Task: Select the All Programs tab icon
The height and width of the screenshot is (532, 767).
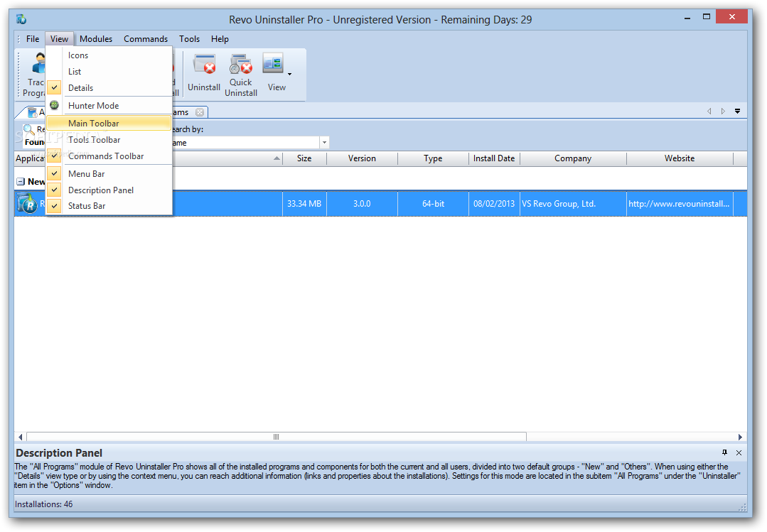Action: point(32,112)
